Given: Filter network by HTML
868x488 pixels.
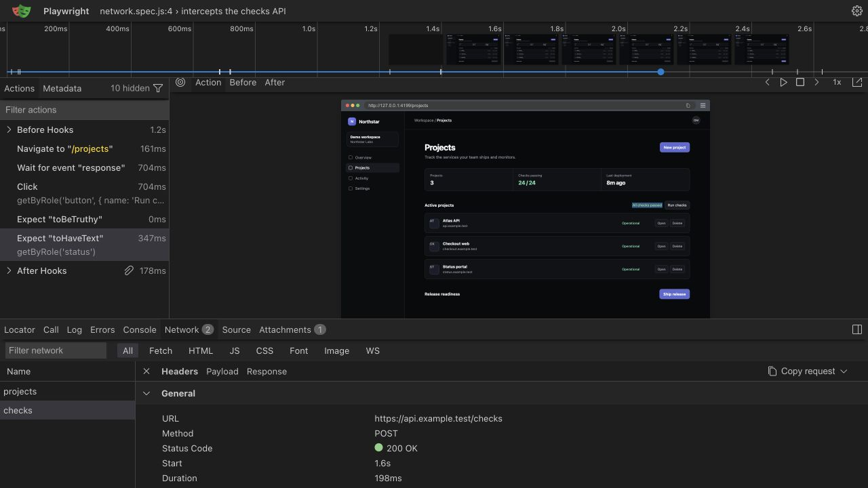Looking at the screenshot, I should tap(201, 350).
